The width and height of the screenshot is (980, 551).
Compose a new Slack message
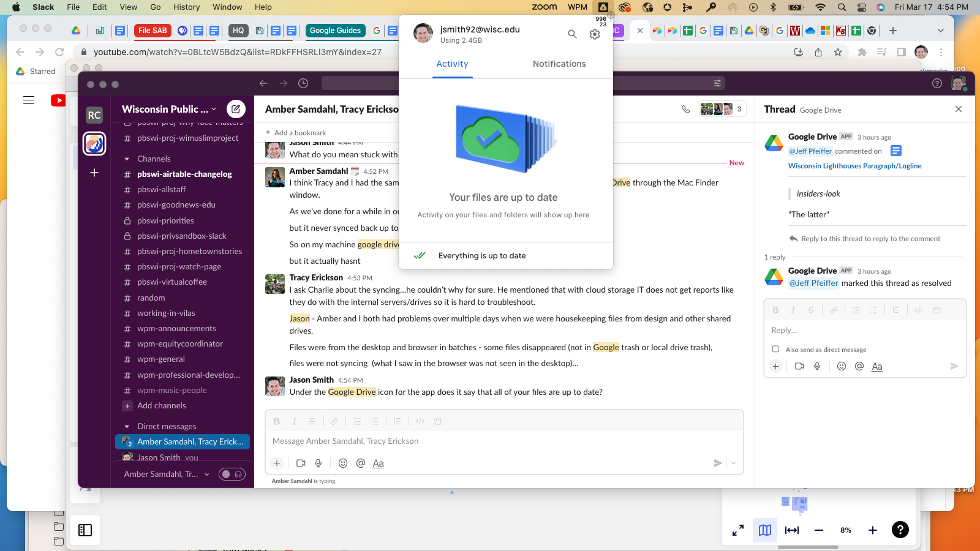pyautogui.click(x=236, y=109)
